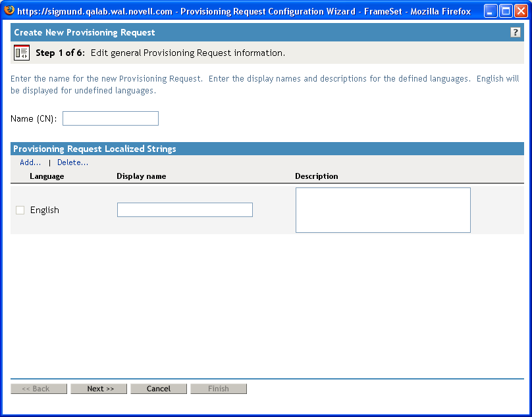This screenshot has width=532, height=417.
Task: Click the Provisioning Request Localized Strings heading
Action: tap(95, 149)
